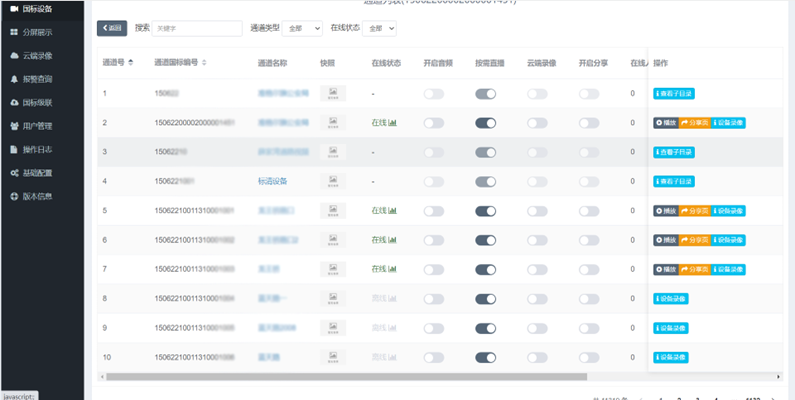The width and height of the screenshot is (795, 400).
Task: Toggle 开启音频 switch for channel 2
Action: pyautogui.click(x=434, y=123)
